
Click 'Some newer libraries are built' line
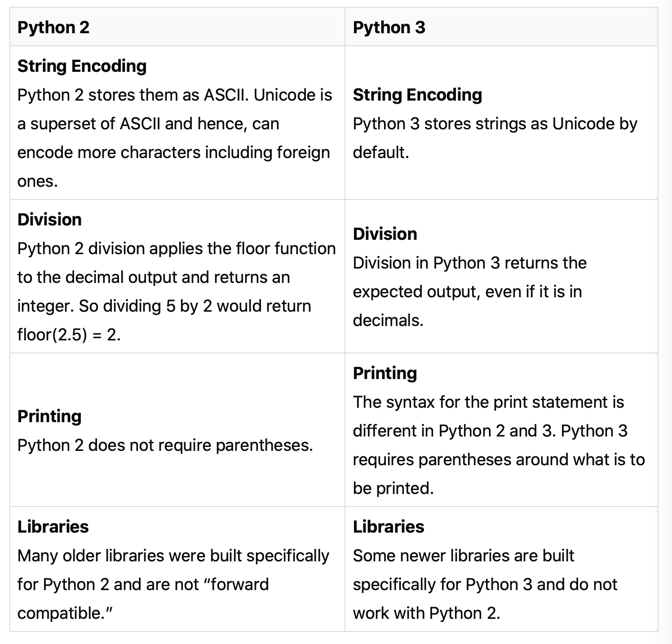463,556
